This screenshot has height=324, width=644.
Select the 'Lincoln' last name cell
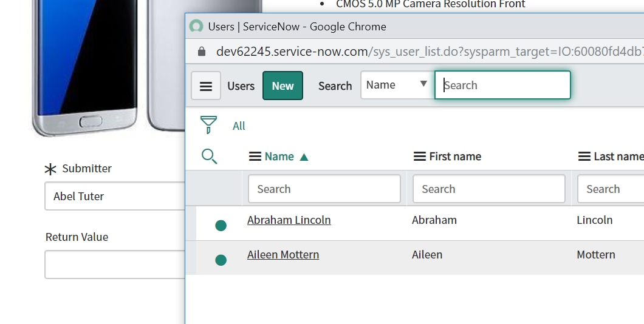pos(595,220)
